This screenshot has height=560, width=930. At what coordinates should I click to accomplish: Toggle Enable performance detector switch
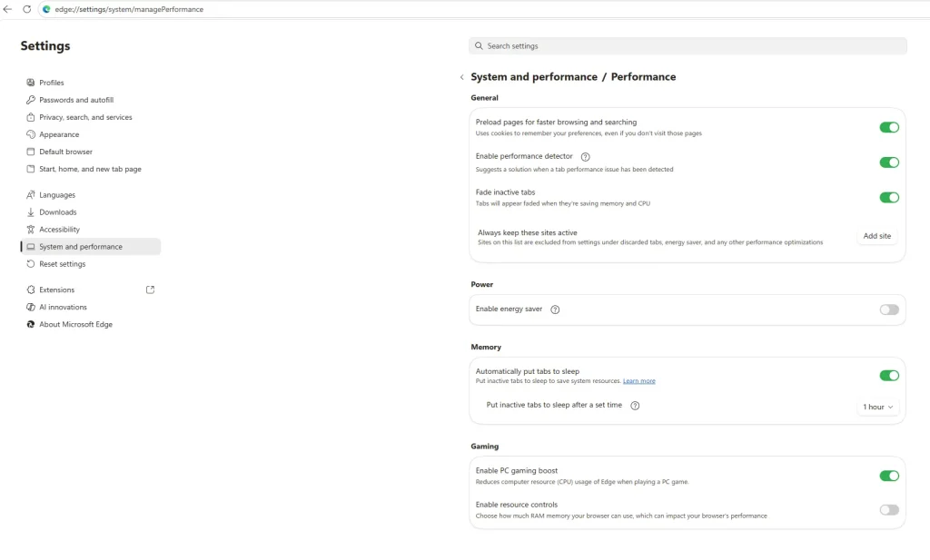889,162
